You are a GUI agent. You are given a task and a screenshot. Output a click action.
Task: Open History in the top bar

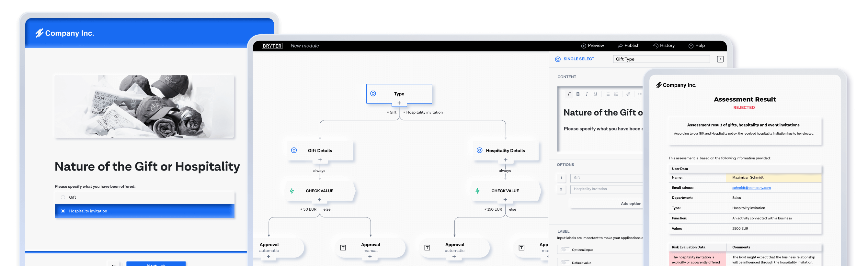664,46
